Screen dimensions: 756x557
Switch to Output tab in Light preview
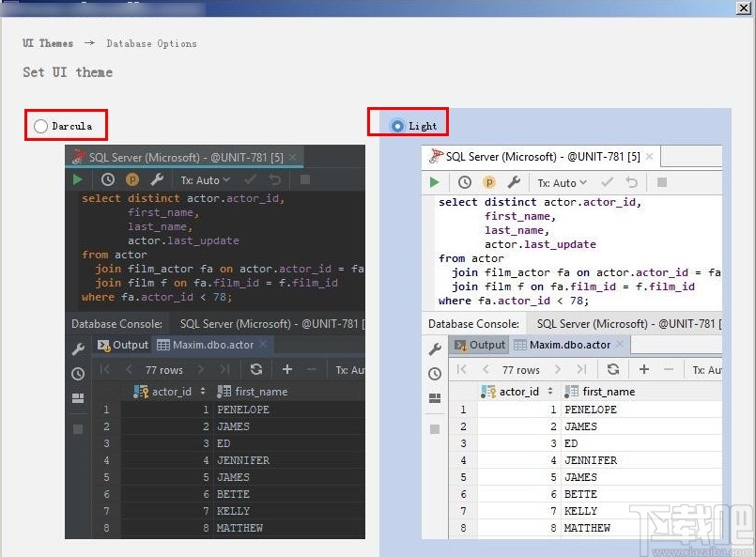[x=479, y=345]
